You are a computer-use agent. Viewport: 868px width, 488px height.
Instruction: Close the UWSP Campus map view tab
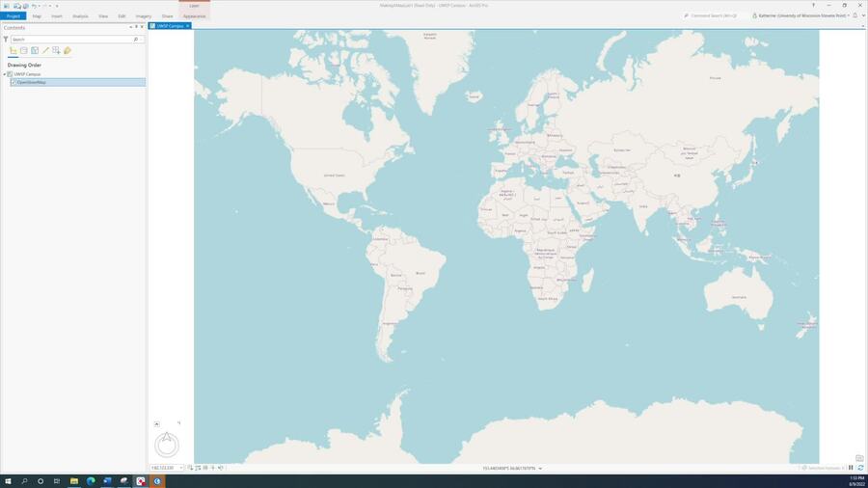188,26
